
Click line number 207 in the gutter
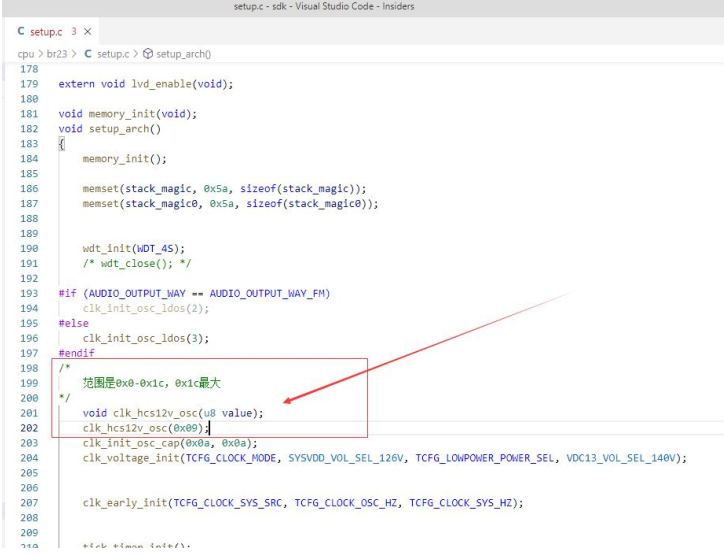pyautogui.click(x=29, y=503)
